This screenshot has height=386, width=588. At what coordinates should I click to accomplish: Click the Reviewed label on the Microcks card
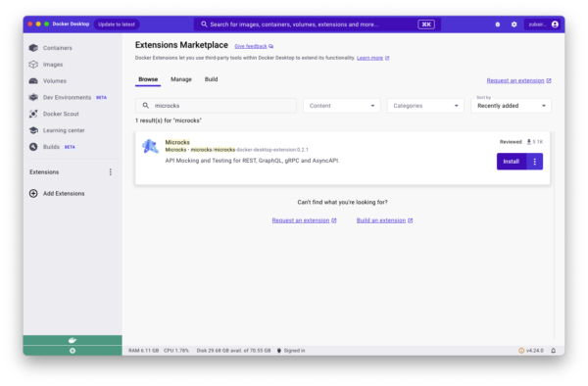(x=511, y=142)
